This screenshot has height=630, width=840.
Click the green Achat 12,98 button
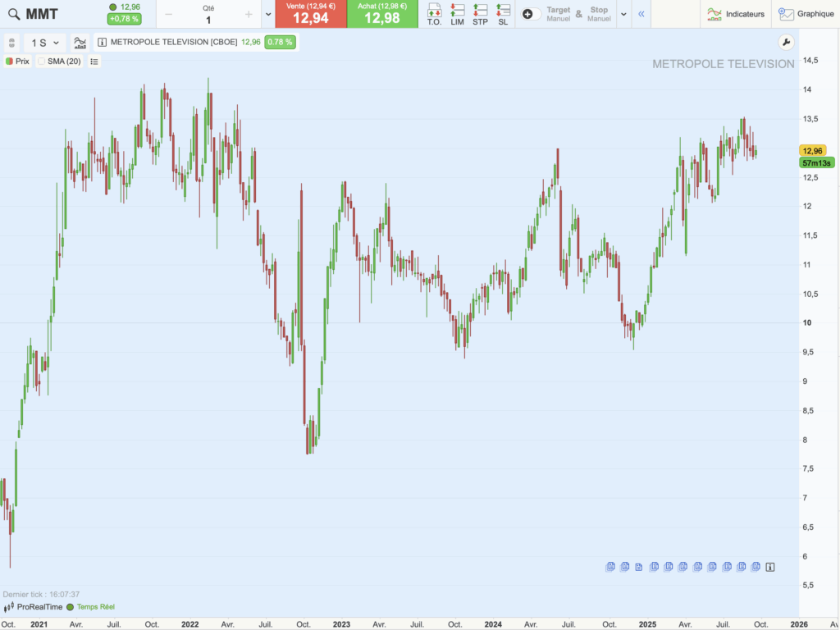(382, 14)
